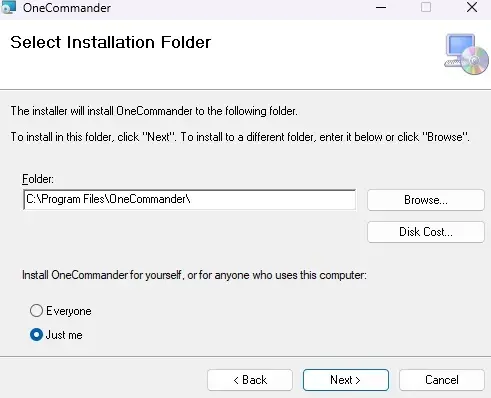Minimize the OneCommander installer window
The image size is (491, 398).
pos(381,7)
